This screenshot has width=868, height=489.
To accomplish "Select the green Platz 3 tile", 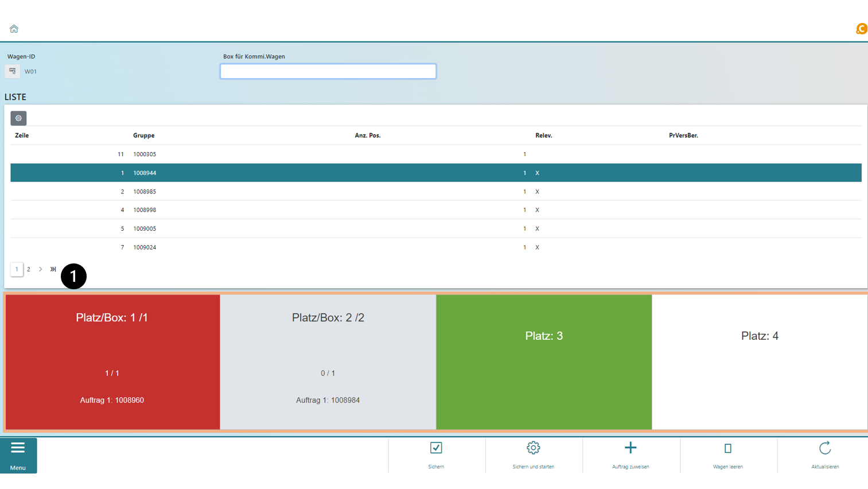I will [x=544, y=362].
